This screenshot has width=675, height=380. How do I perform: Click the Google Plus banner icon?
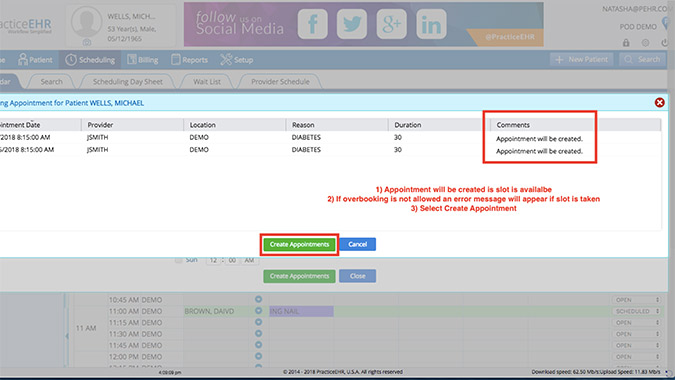pos(391,24)
